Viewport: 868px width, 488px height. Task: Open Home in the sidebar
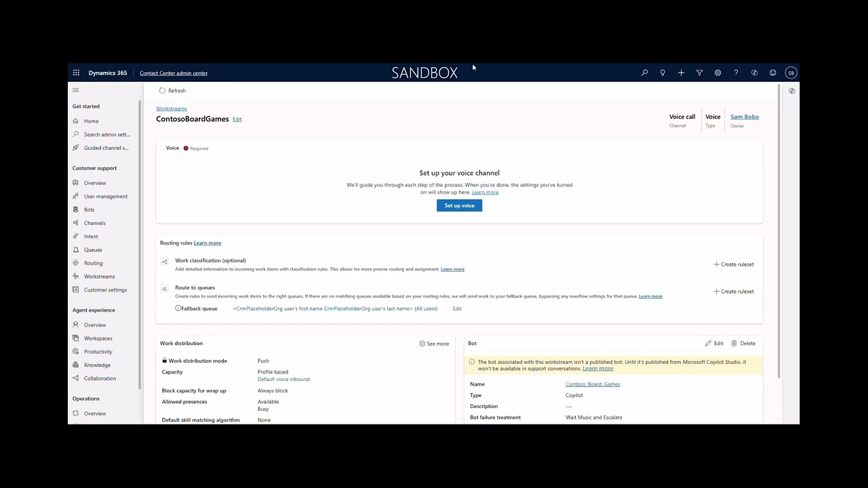click(x=91, y=121)
